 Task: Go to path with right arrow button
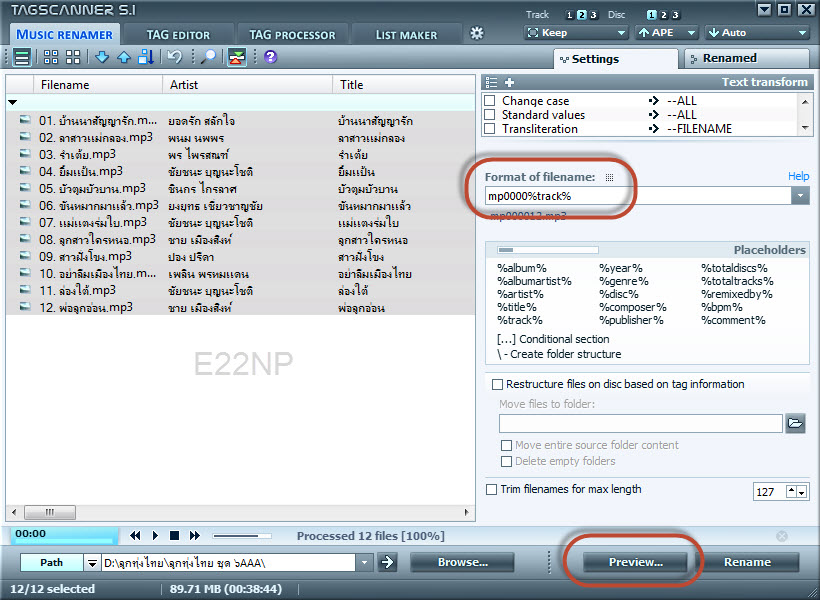pos(388,562)
